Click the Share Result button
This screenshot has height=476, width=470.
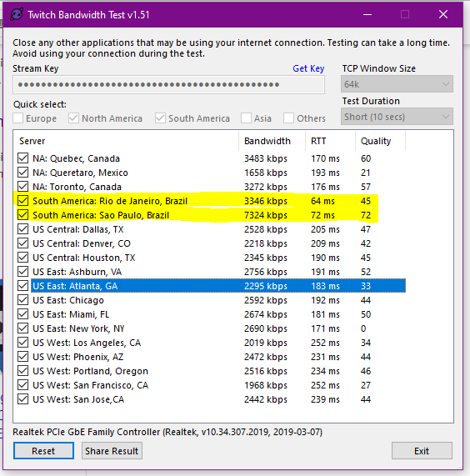[112, 451]
